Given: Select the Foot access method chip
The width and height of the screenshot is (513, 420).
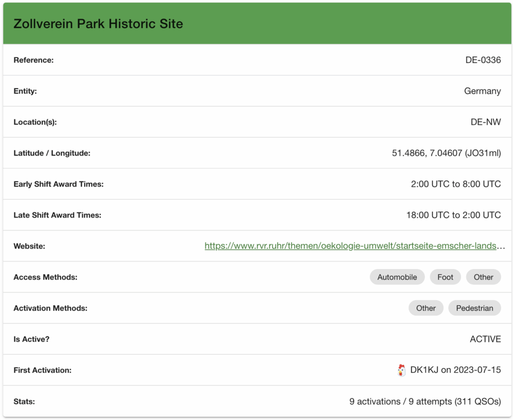Looking at the screenshot, I should (445, 277).
